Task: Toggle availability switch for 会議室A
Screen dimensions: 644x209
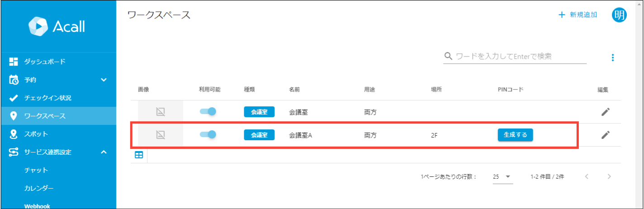Action: click(208, 134)
